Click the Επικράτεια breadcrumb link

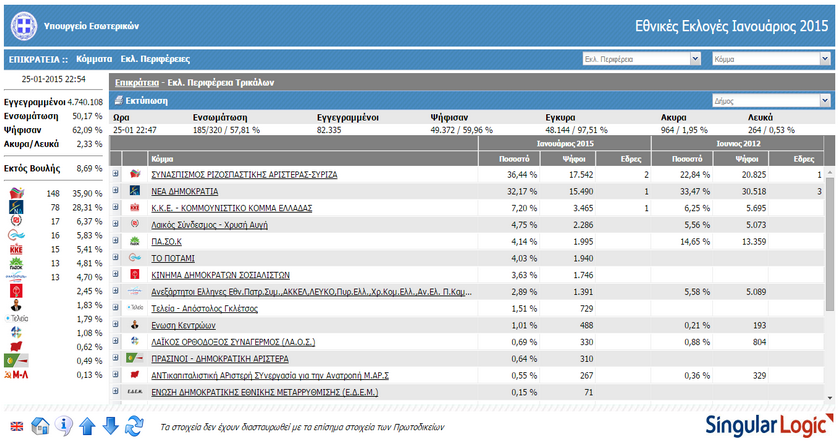point(137,82)
